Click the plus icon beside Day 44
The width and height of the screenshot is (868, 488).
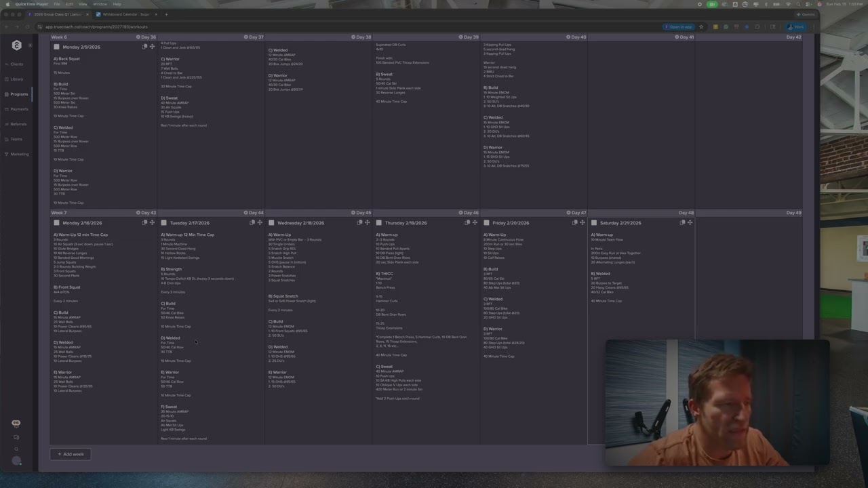246,213
